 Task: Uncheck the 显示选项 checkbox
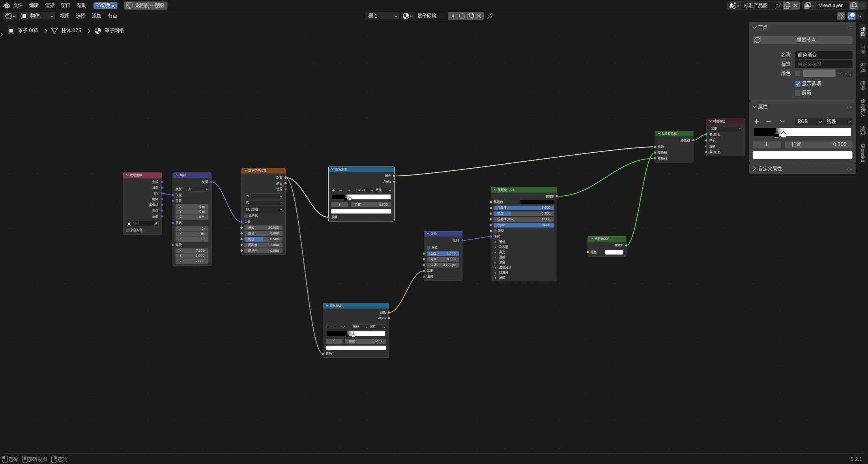pyautogui.click(x=797, y=84)
